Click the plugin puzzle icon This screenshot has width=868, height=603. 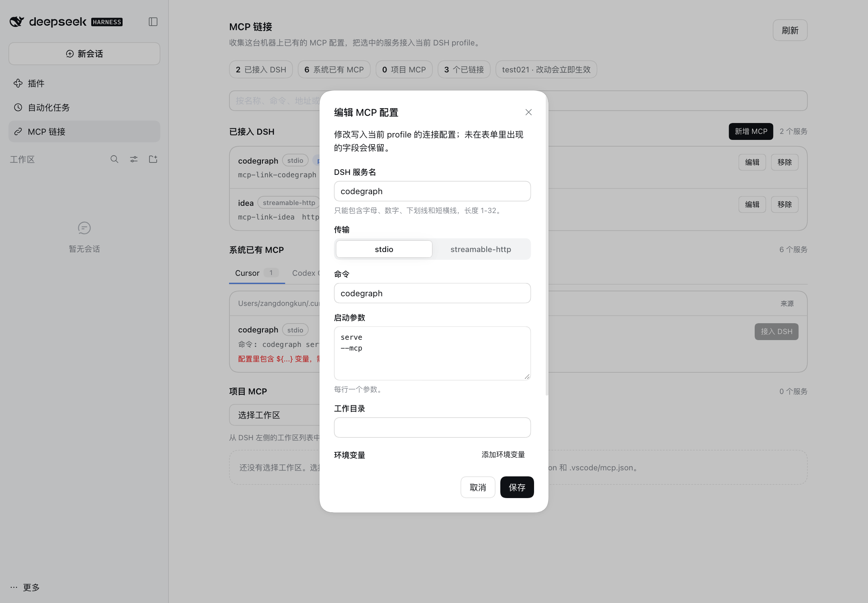click(x=18, y=83)
